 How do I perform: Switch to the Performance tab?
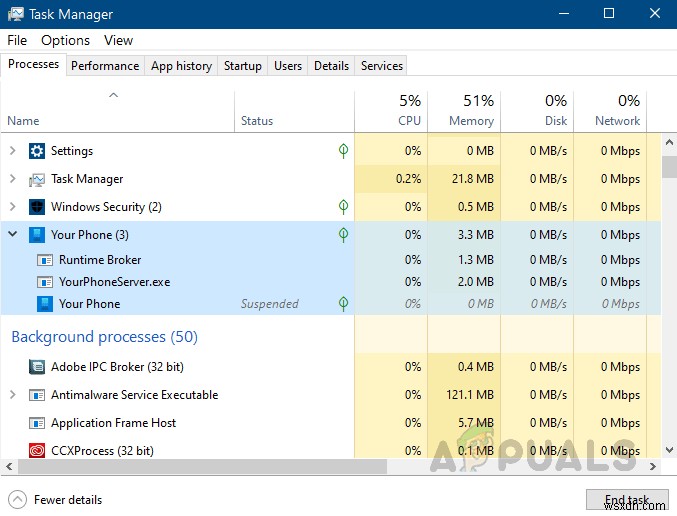105,66
